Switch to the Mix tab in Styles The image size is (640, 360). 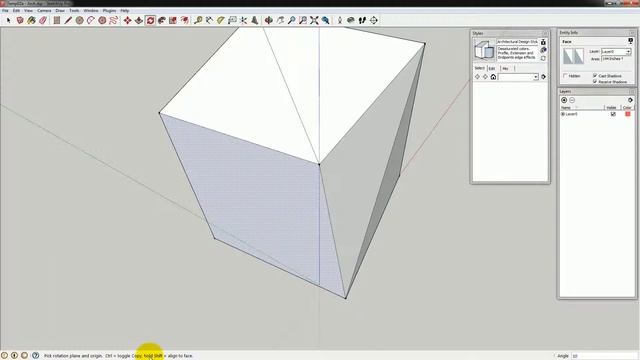tap(505, 68)
